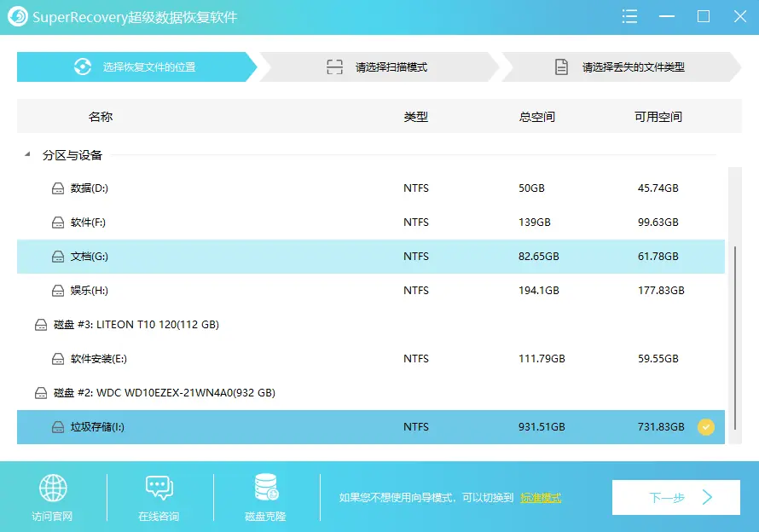759x532 pixels.
Task: Click the 总空间 column header
Action: click(x=536, y=117)
